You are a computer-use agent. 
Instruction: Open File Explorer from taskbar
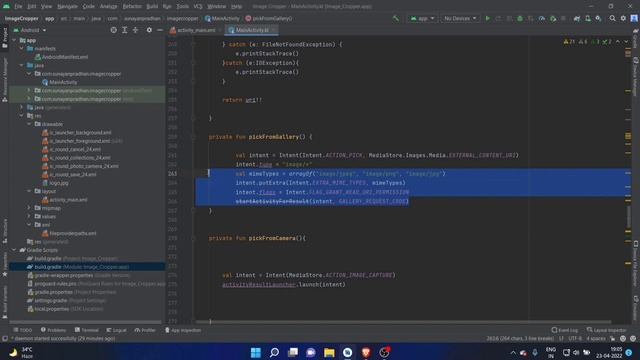coord(329,352)
